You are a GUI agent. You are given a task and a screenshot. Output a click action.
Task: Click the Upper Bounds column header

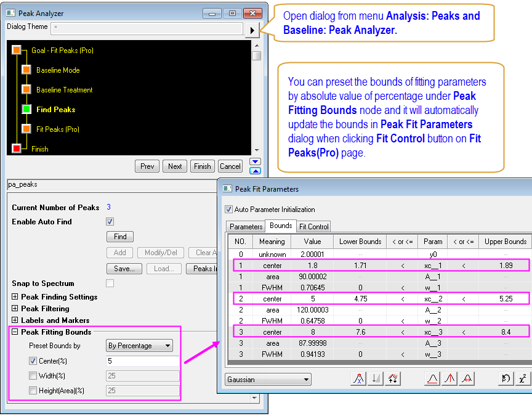tap(505, 242)
